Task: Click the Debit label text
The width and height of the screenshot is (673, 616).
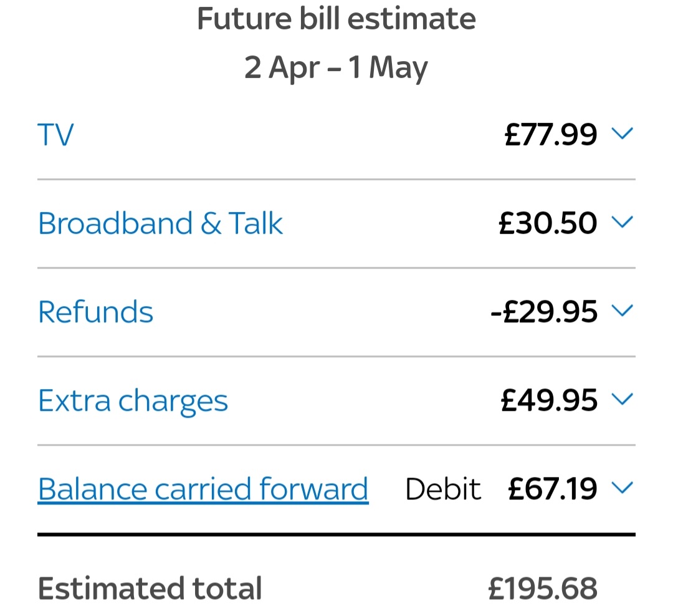Action: pyautogui.click(x=443, y=489)
